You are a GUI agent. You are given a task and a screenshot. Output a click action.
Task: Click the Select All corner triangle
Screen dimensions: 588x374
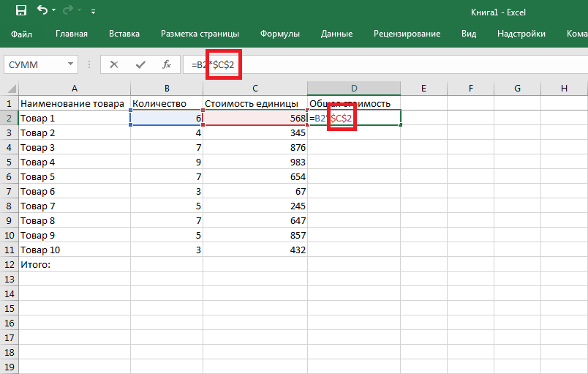pos(10,89)
